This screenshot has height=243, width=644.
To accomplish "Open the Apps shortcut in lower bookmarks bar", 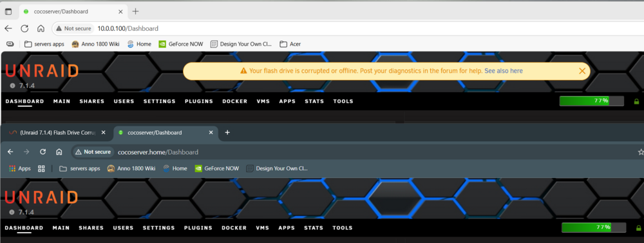I will [x=20, y=169].
